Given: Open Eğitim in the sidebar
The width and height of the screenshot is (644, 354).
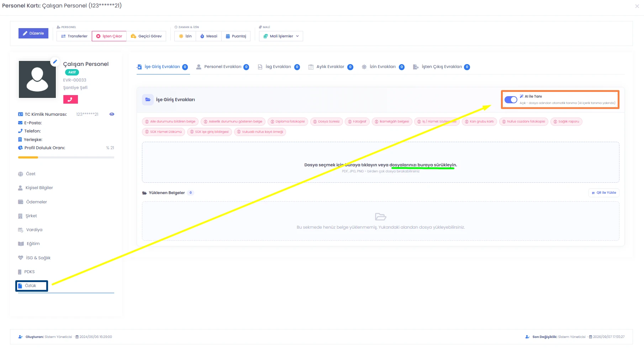Looking at the screenshot, I should point(29,244).
